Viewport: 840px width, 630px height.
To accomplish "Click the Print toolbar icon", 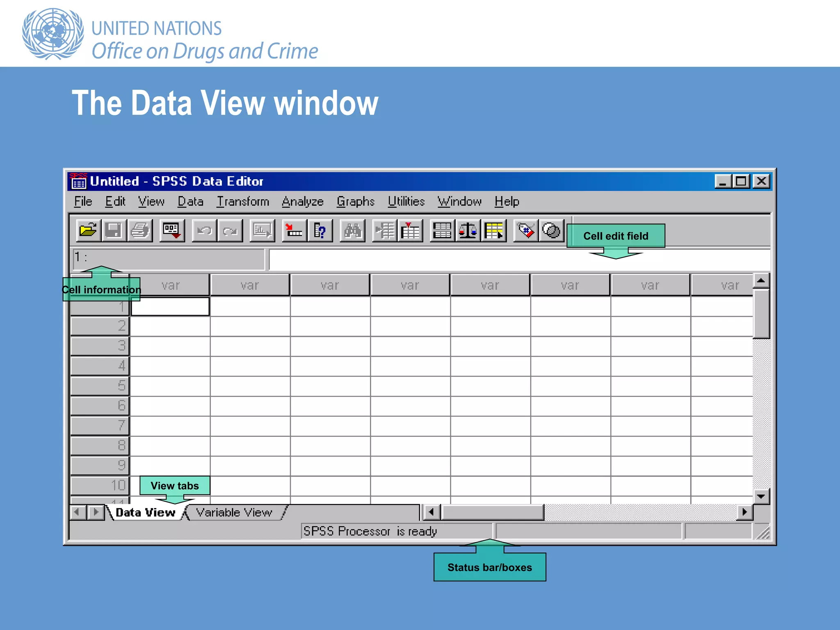I will pos(139,231).
